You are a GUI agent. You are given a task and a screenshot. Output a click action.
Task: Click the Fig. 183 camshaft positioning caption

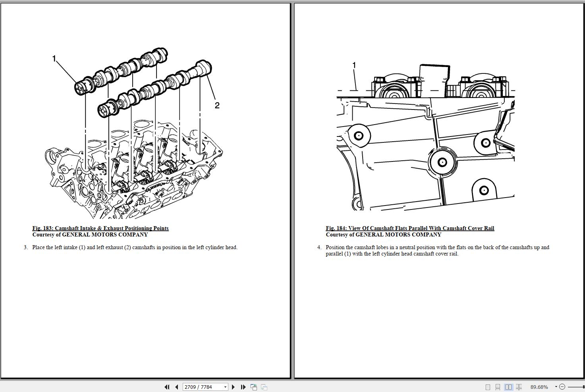pos(100,228)
